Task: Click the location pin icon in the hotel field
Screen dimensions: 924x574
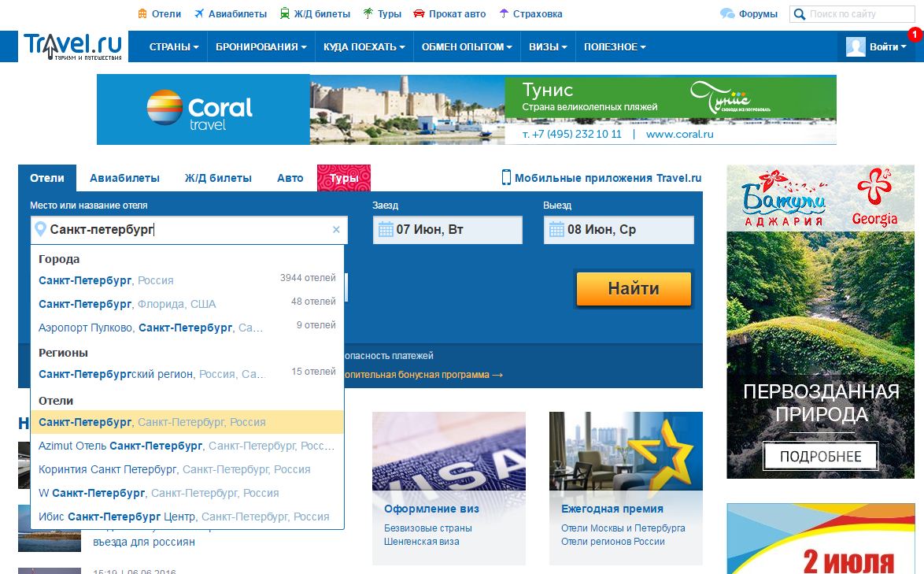Action: (x=40, y=229)
